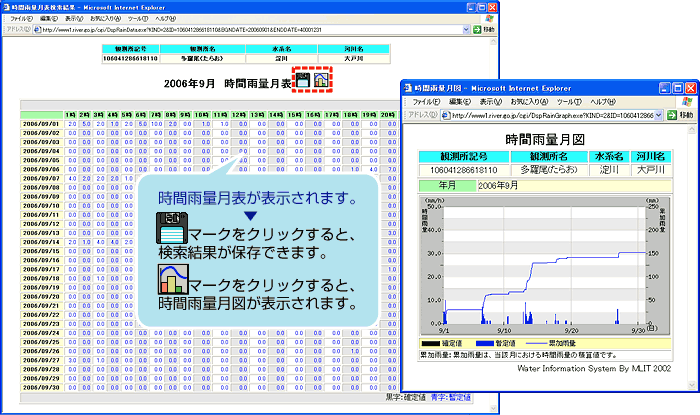
Task: Expand the main window address bar dropdown
Action: (x=467, y=30)
